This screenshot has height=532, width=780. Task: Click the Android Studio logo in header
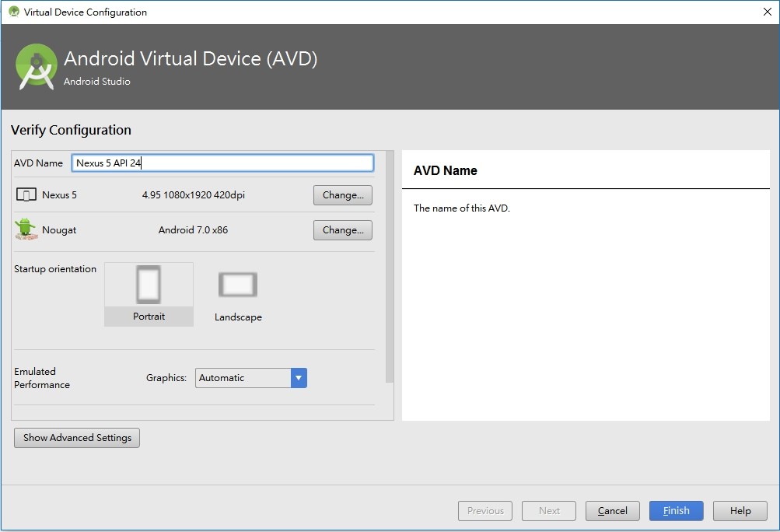37,67
